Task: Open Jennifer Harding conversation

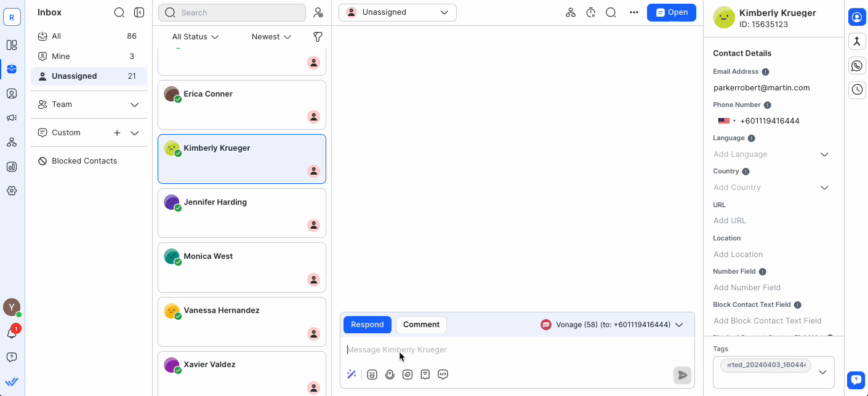Action: coord(241,213)
